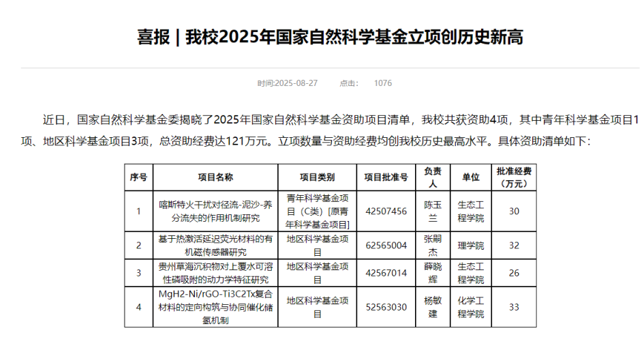Click the 负责人 column header
Screen dimensions: 644x350
click(x=433, y=177)
